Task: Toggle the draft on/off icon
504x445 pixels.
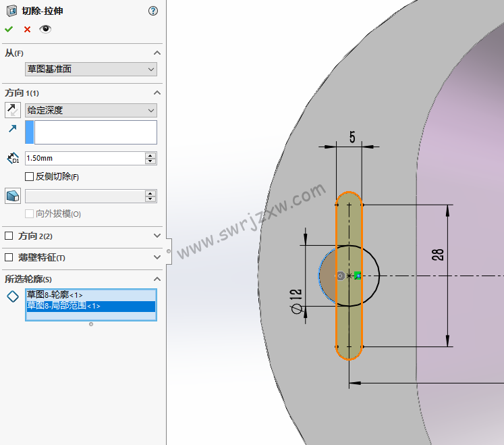Action: 13,196
